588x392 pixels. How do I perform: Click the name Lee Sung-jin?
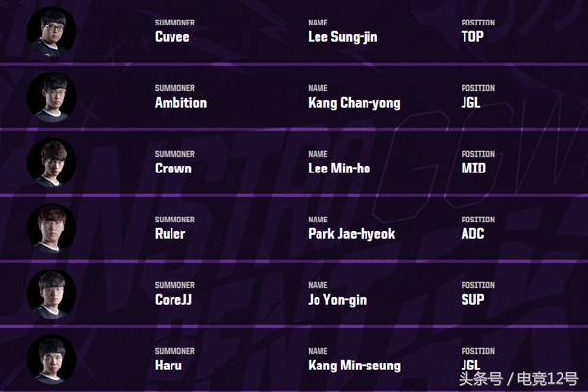(x=342, y=37)
